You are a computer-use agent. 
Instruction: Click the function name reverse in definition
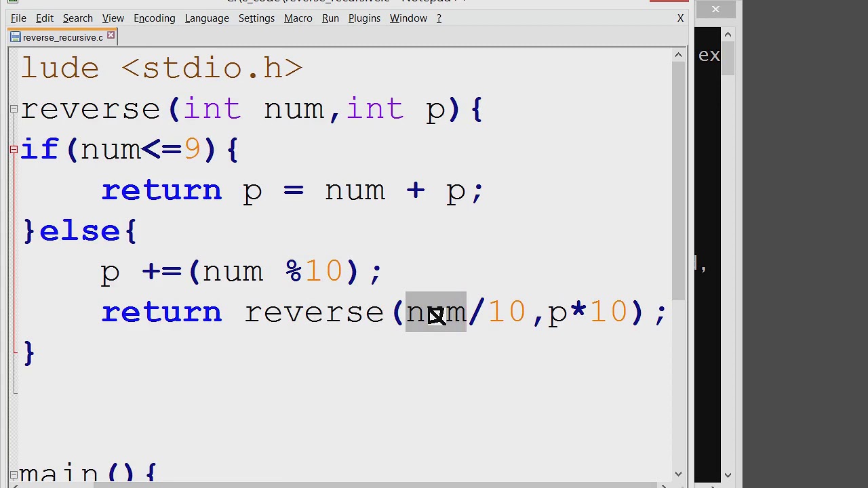click(90, 110)
